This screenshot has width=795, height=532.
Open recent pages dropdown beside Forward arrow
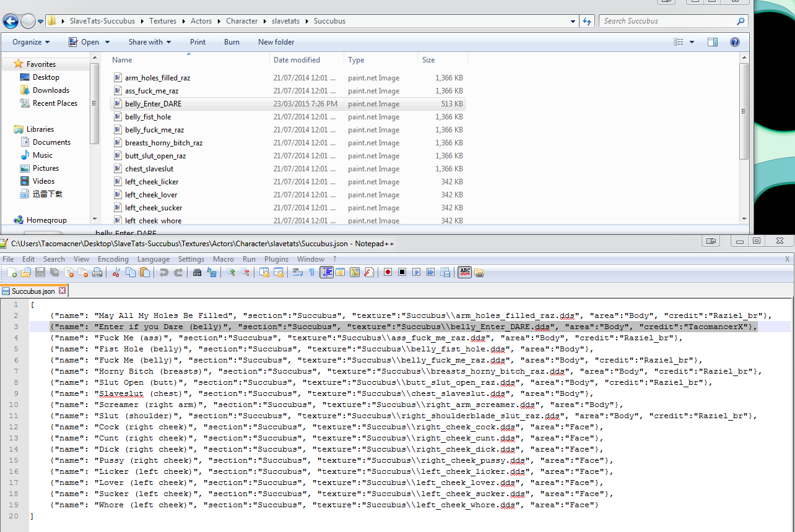click(x=40, y=22)
